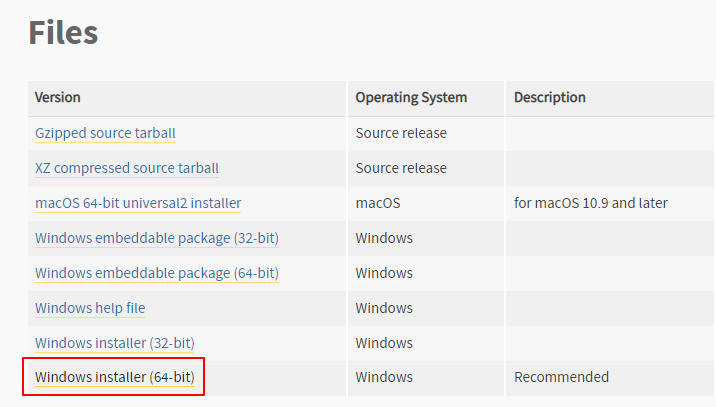Click the macOS operating system cell

[x=378, y=203]
